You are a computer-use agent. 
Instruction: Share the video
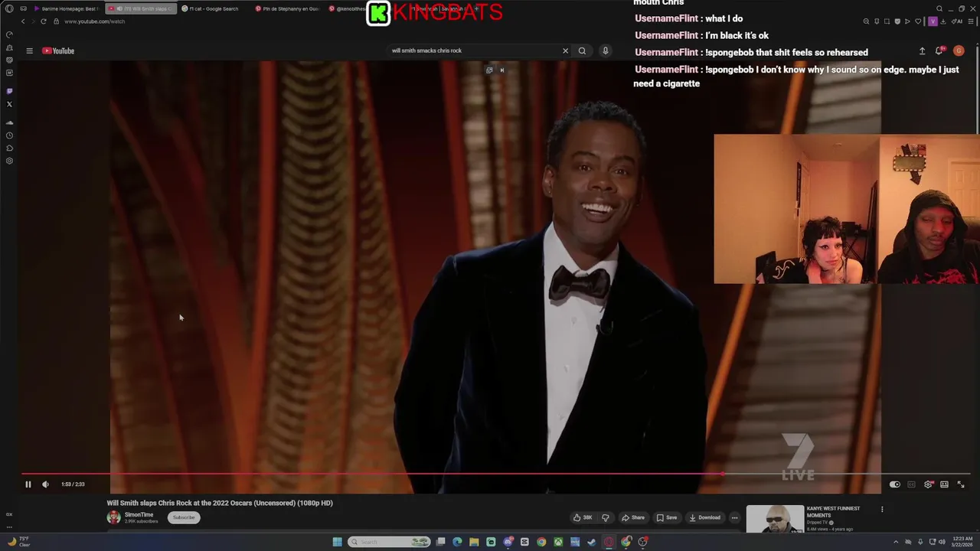tap(633, 517)
